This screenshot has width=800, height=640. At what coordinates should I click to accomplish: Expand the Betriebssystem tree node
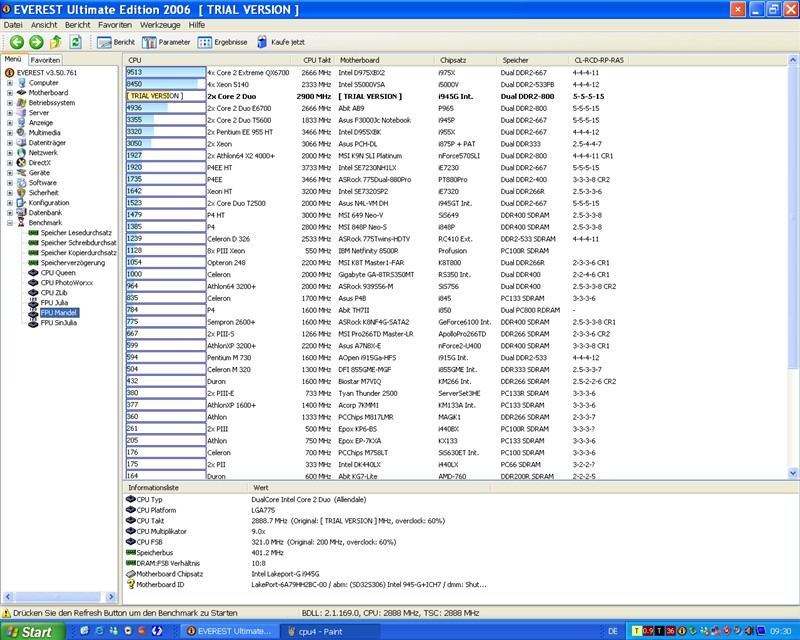(x=10, y=103)
